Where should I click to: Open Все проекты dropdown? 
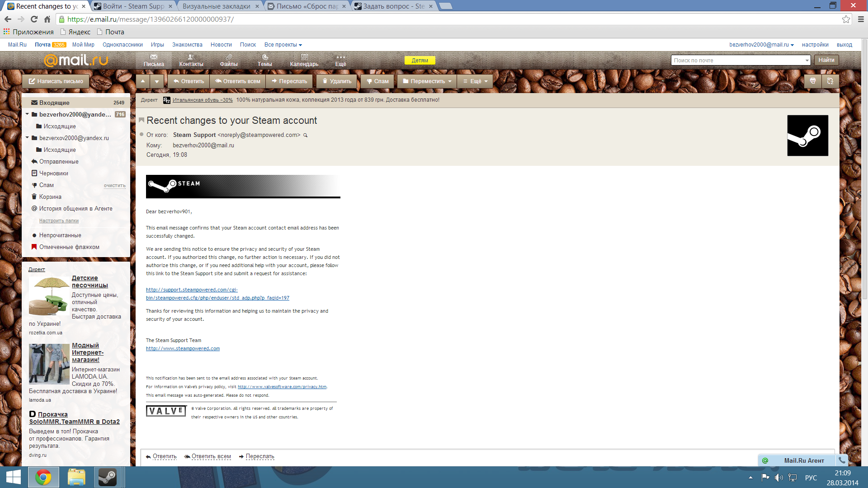[x=283, y=45]
